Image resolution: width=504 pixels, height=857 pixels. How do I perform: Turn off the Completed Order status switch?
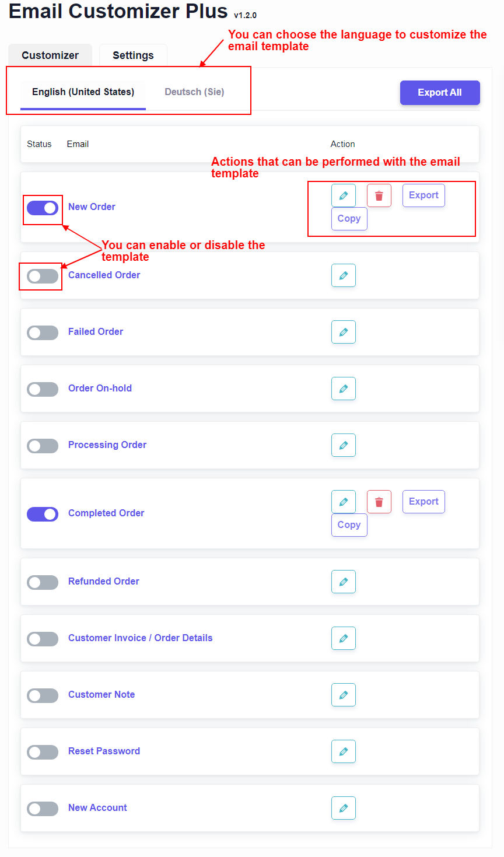coord(42,514)
